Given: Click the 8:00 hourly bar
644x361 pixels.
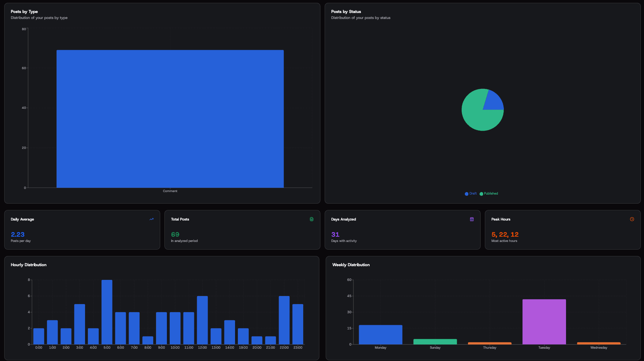Looking at the screenshot, I should click(x=148, y=340).
